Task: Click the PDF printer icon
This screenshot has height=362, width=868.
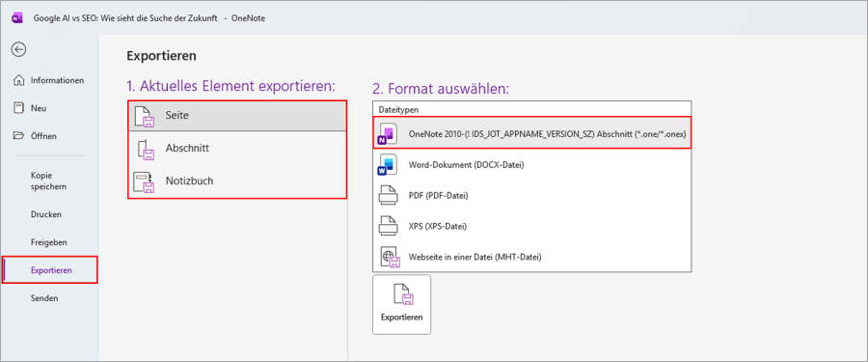Action: point(388,196)
